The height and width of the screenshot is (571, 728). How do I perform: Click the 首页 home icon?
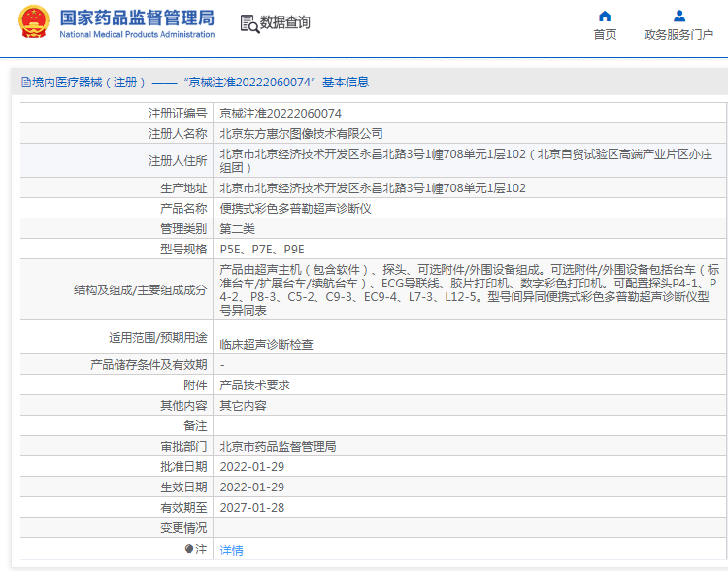coord(605,17)
